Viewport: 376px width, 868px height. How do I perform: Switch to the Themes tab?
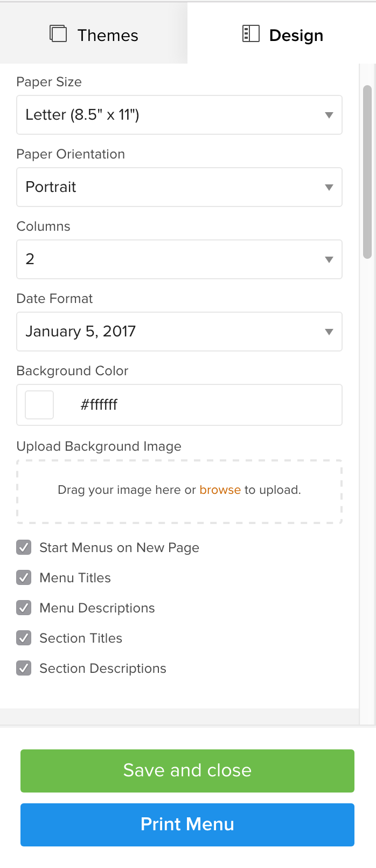coord(94,33)
